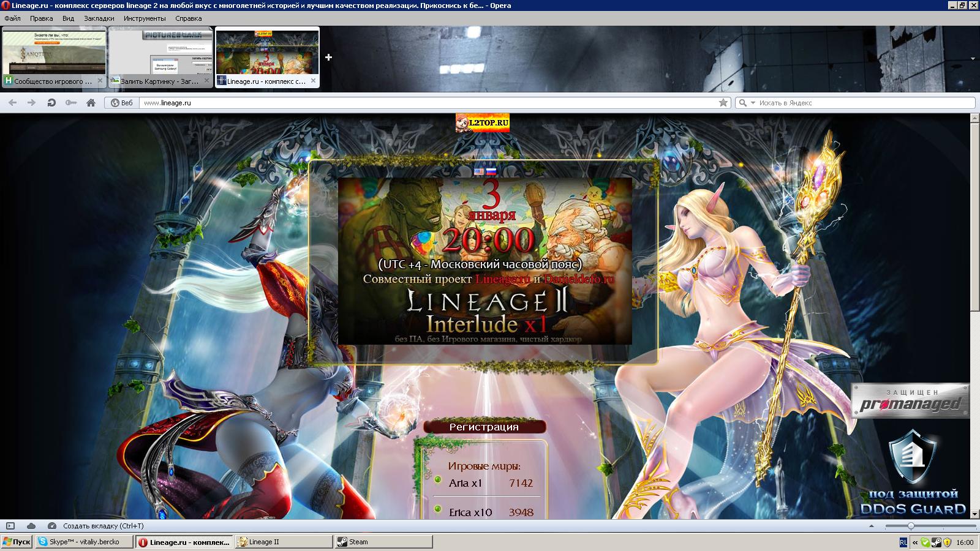Close the 'Залить Картинку' tab
The image size is (980, 551).
pos(206,81)
